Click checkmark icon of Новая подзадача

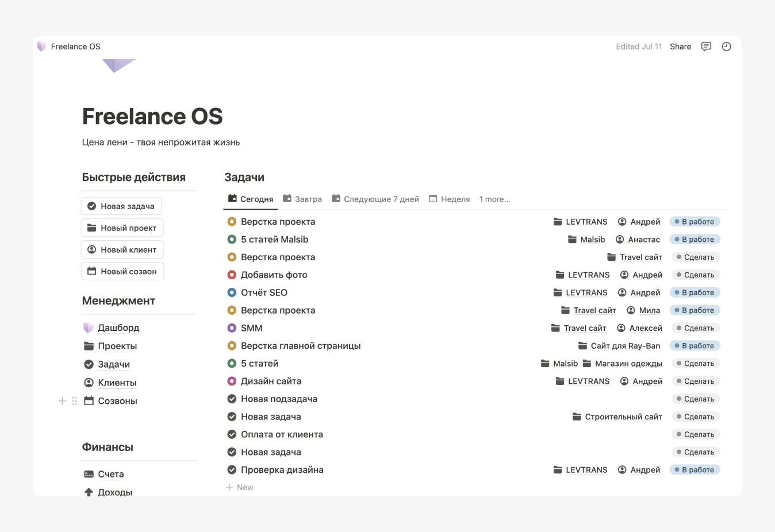pos(232,399)
